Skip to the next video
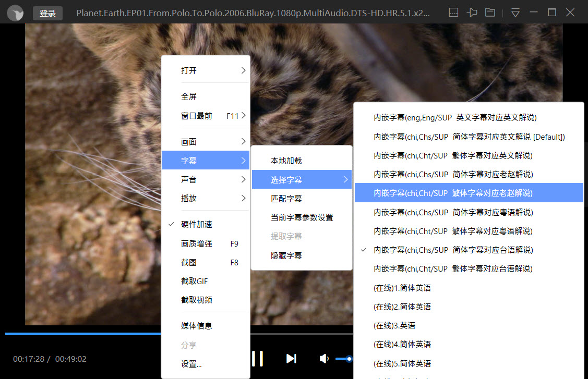The image size is (588, 379). pos(291,359)
